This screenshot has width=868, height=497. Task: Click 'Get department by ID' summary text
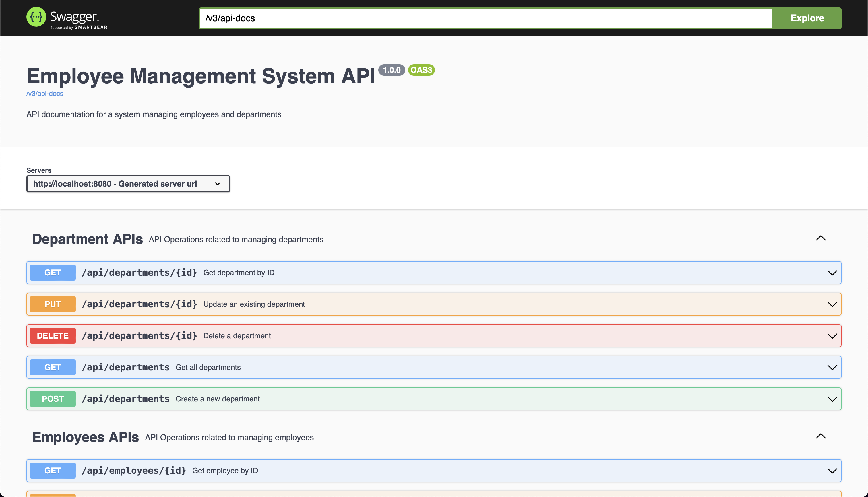[x=239, y=273]
